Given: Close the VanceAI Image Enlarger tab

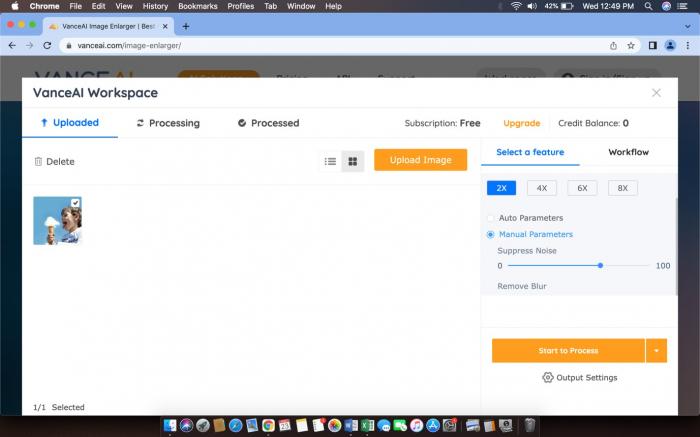Looking at the screenshot, I should coord(165,26).
